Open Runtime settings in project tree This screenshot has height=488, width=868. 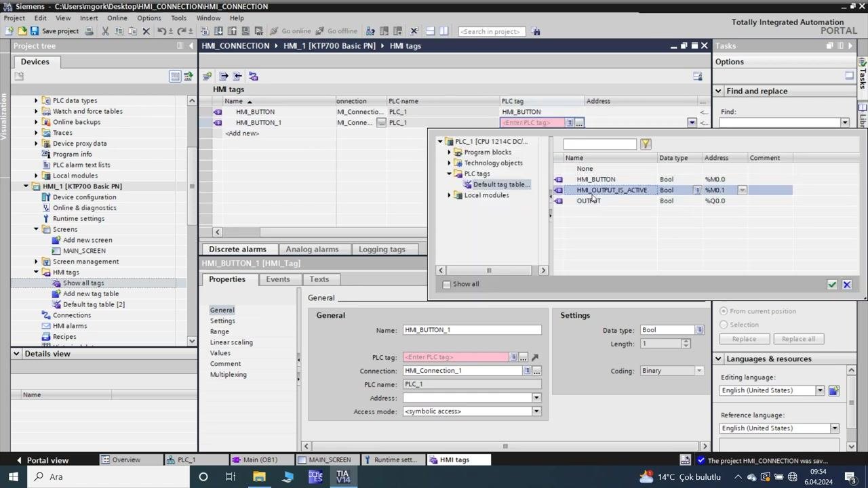coord(79,219)
